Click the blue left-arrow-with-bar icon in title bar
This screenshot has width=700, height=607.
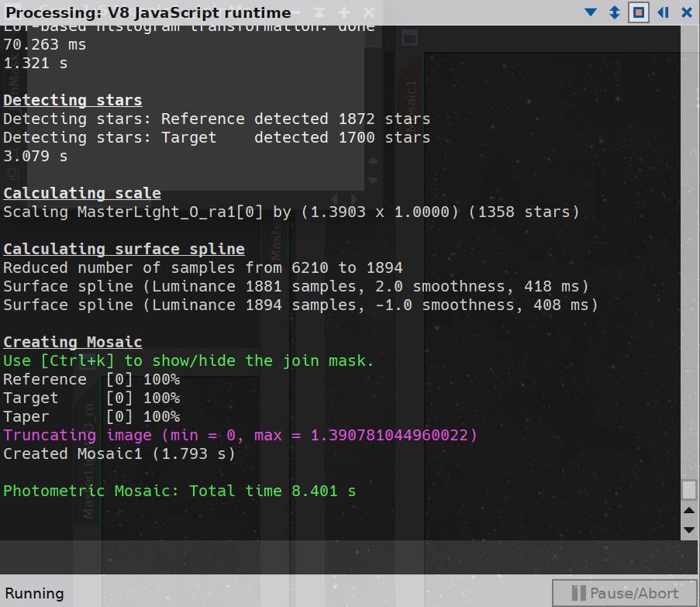point(664,12)
